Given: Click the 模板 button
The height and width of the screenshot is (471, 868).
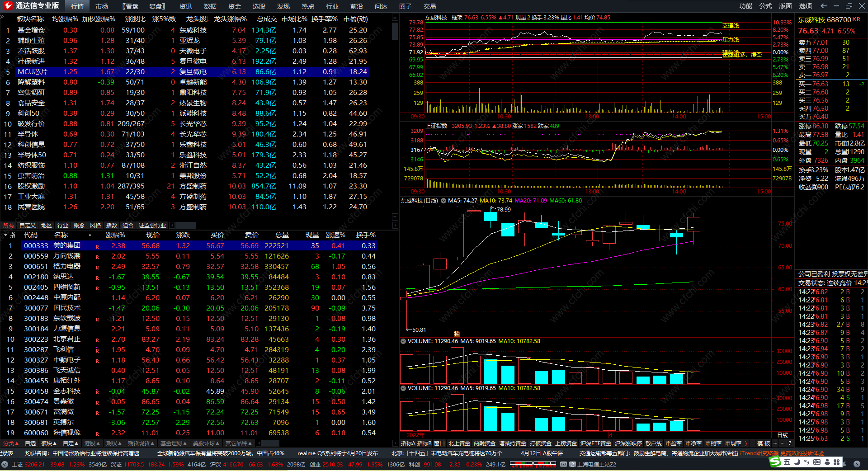Looking at the screenshot, I should click(764, 443).
